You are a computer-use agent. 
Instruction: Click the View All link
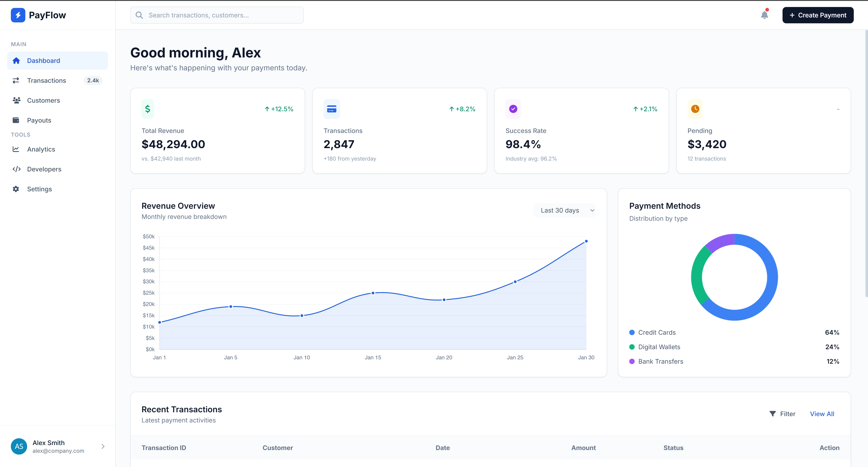click(x=822, y=414)
